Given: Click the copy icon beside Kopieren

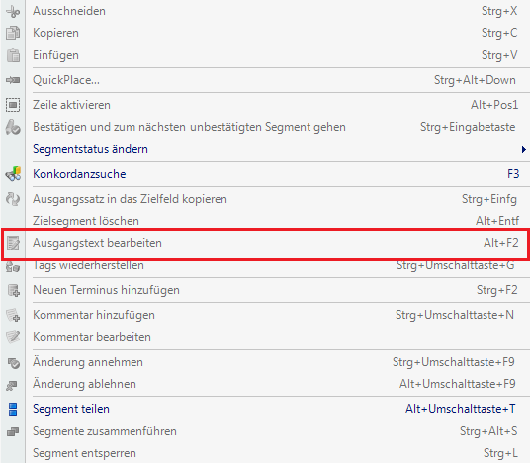Looking at the screenshot, I should (x=13, y=33).
